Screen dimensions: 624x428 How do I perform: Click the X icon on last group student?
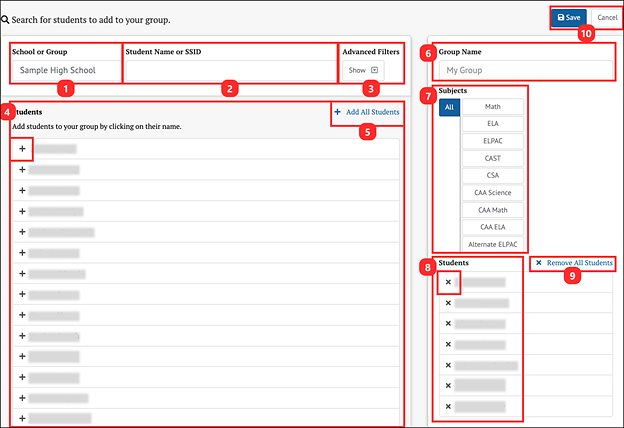(x=448, y=407)
